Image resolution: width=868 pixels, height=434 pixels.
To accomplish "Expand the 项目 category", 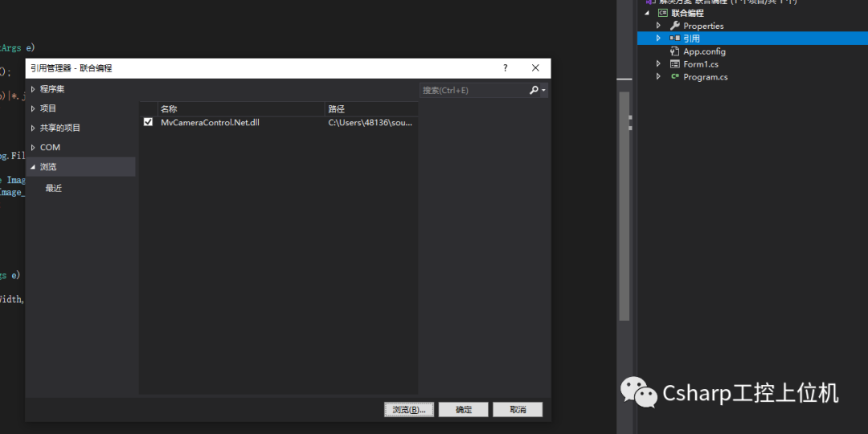I will (x=33, y=108).
